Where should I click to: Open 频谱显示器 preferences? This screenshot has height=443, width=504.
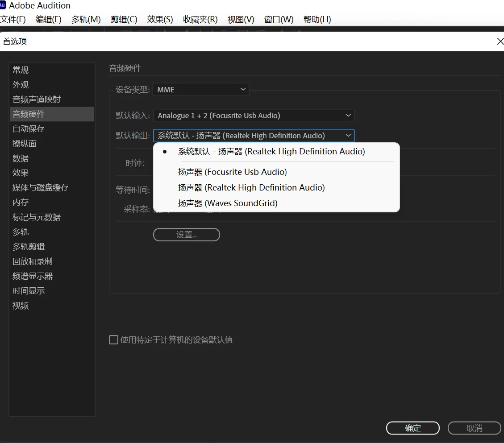52,276
